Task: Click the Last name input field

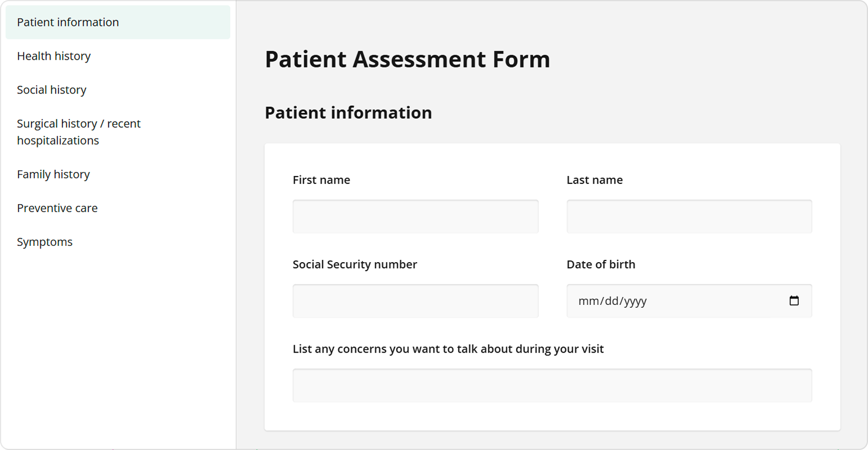Action: (x=689, y=216)
